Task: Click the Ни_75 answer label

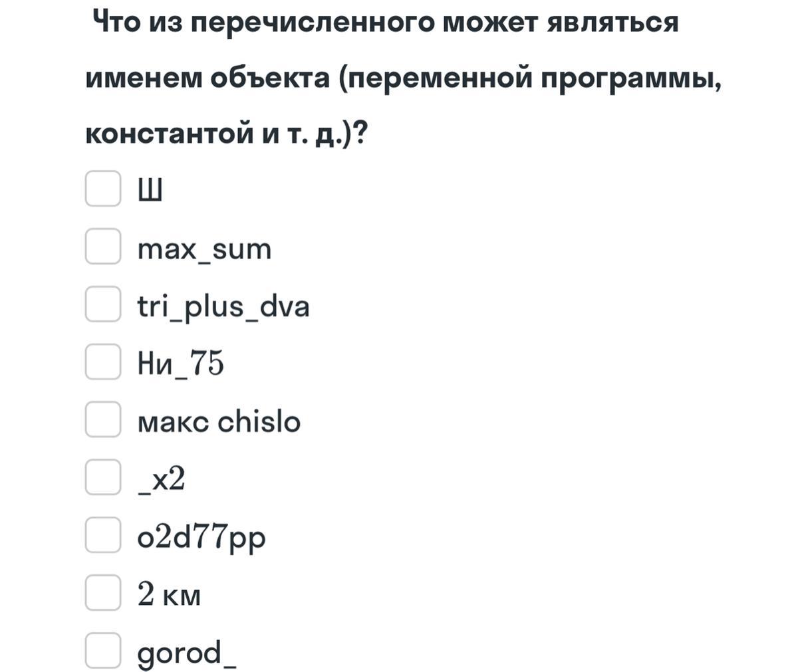Action: (x=180, y=364)
